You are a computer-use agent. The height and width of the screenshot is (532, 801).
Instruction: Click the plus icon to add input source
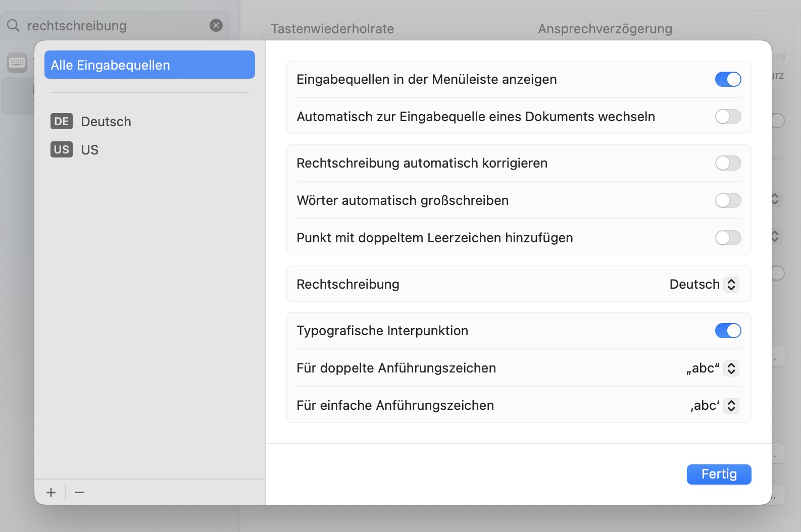[x=51, y=493]
